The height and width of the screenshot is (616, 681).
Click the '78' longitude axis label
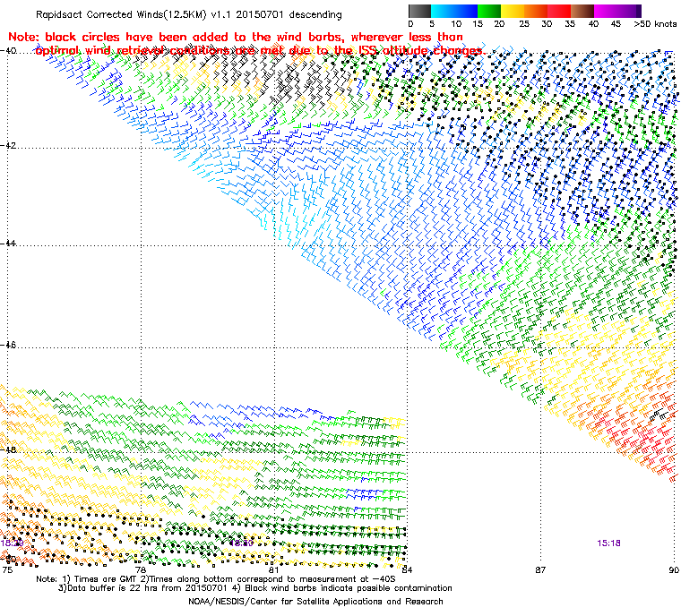(x=140, y=570)
